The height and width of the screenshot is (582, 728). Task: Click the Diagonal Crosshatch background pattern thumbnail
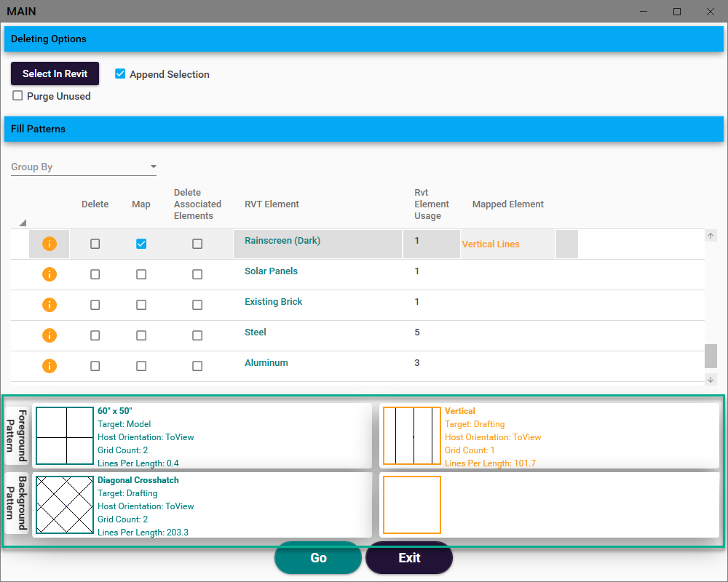point(65,505)
